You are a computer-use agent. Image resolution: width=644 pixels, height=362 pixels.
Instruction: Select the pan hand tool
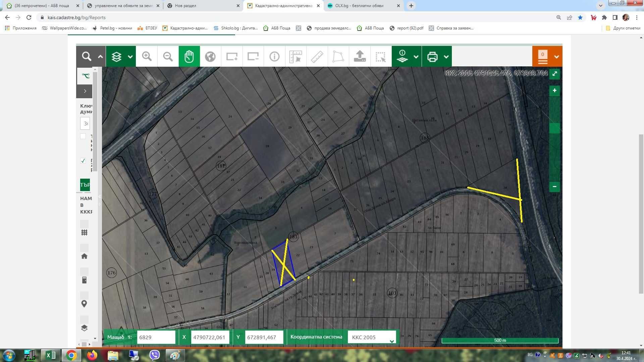coord(189,56)
